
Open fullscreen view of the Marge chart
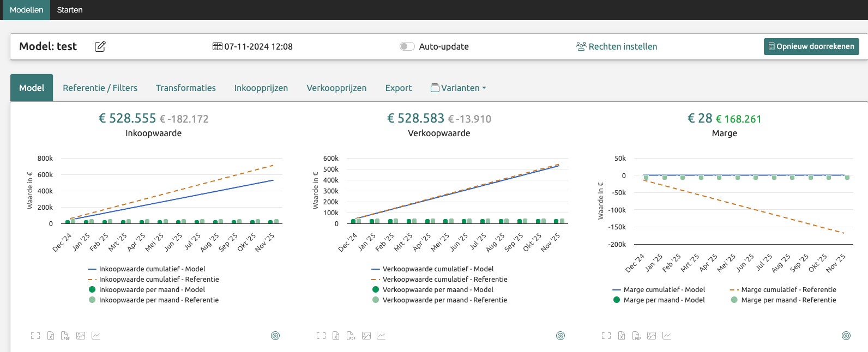coord(606,336)
